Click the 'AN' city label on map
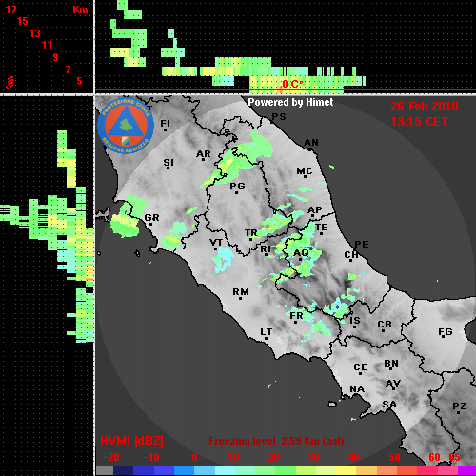476x476 pixels. point(311,143)
